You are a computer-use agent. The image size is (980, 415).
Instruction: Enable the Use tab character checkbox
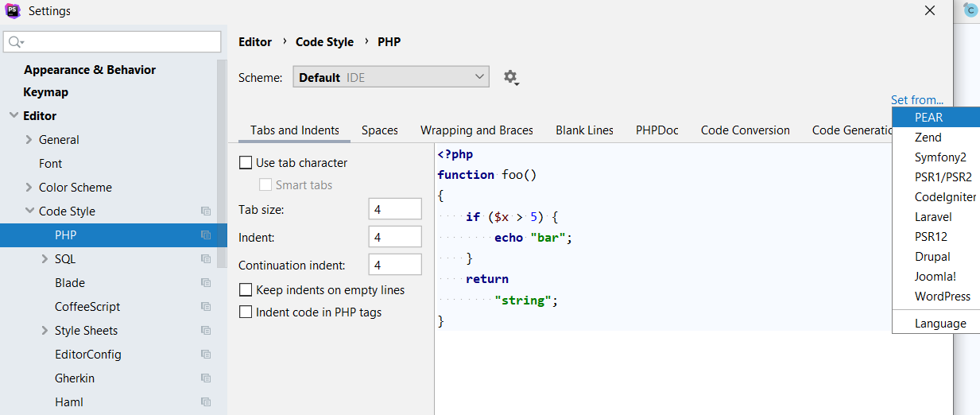coord(246,163)
